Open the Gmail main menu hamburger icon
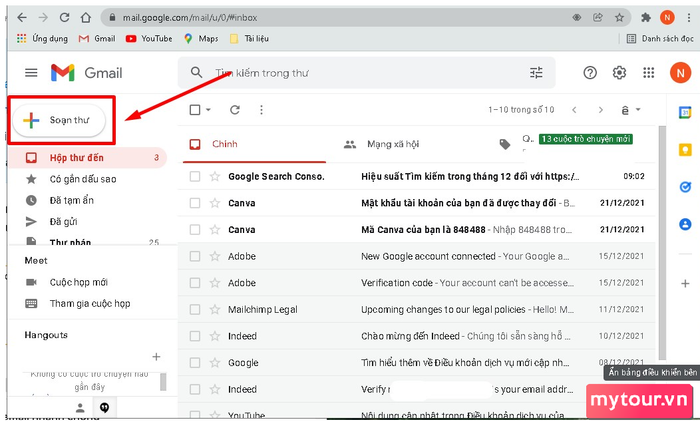The image size is (700, 428). [x=31, y=72]
